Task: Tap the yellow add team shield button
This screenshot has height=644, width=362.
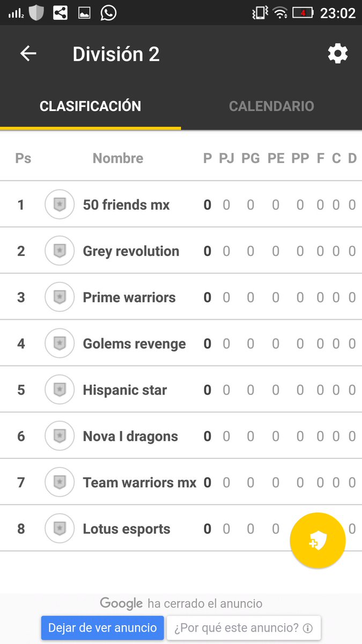Action: point(317,540)
